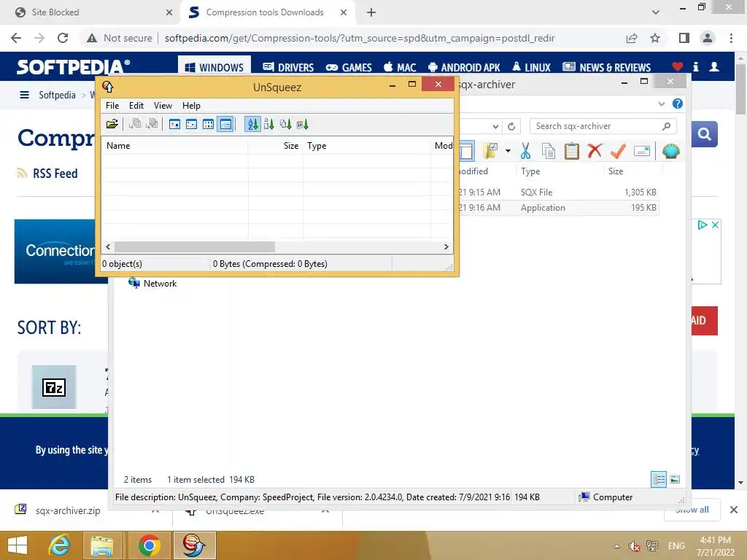747x560 pixels.
Task: Open the WINDOWS tab on Softpedia
Action: (x=214, y=67)
